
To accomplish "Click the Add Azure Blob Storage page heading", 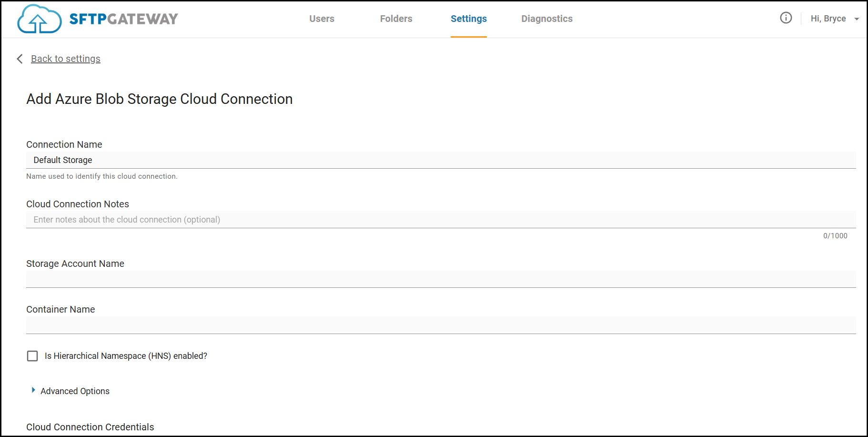I will [x=159, y=99].
